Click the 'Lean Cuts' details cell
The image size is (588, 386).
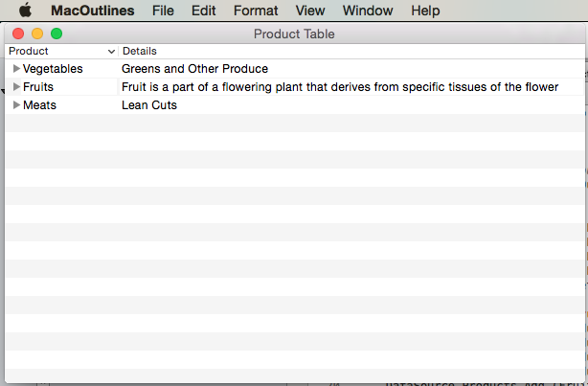[149, 105]
